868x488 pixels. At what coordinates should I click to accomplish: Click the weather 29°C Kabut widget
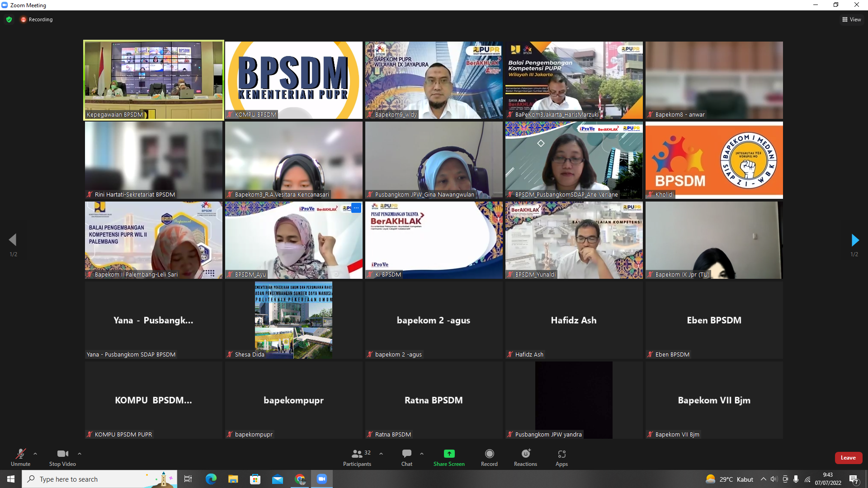coord(729,479)
